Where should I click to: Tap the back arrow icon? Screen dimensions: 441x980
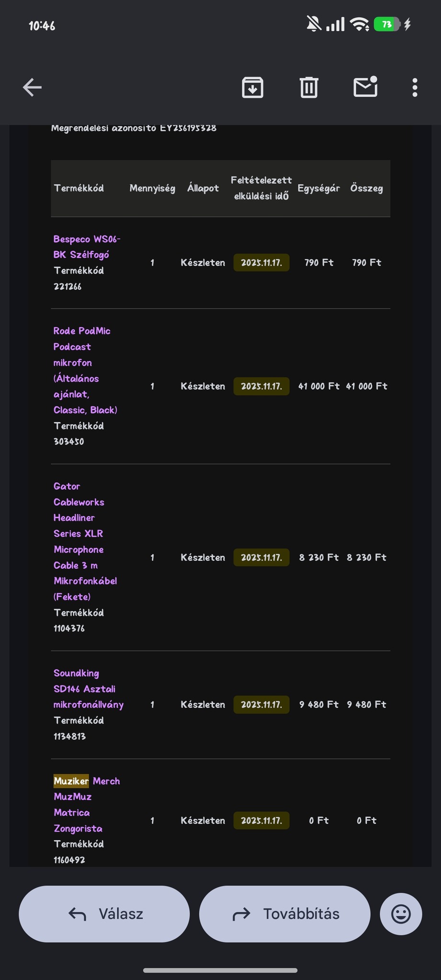click(33, 88)
